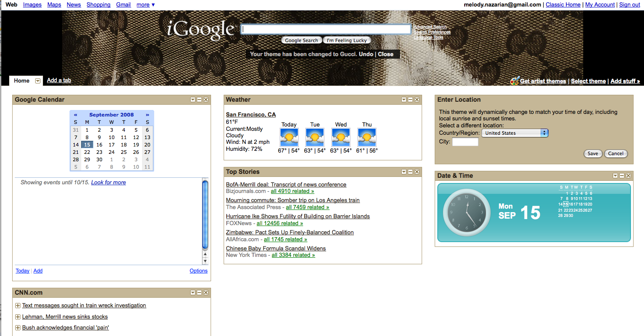Viewport: 644px width, 336px height.
Task: Select September 15 in the calendar
Action: [87, 145]
